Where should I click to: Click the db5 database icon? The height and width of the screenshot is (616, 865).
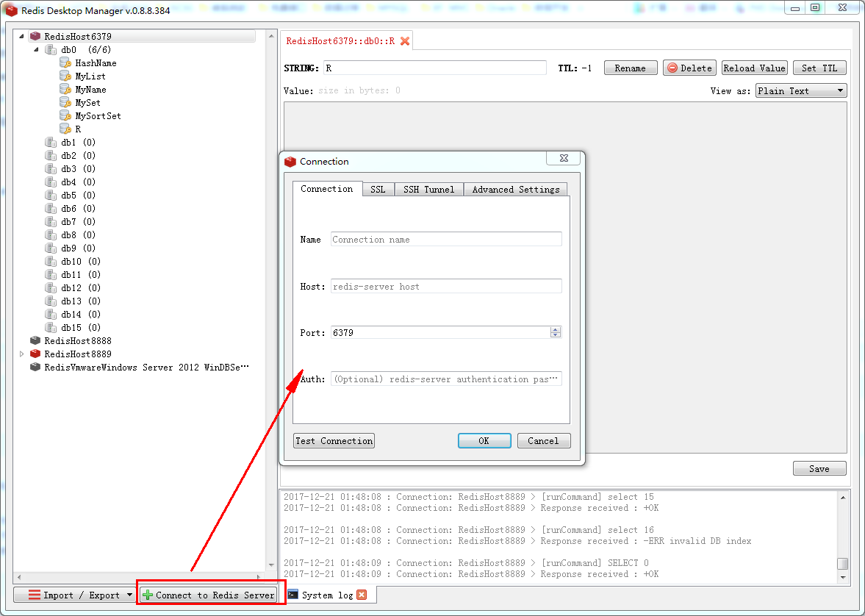51,196
